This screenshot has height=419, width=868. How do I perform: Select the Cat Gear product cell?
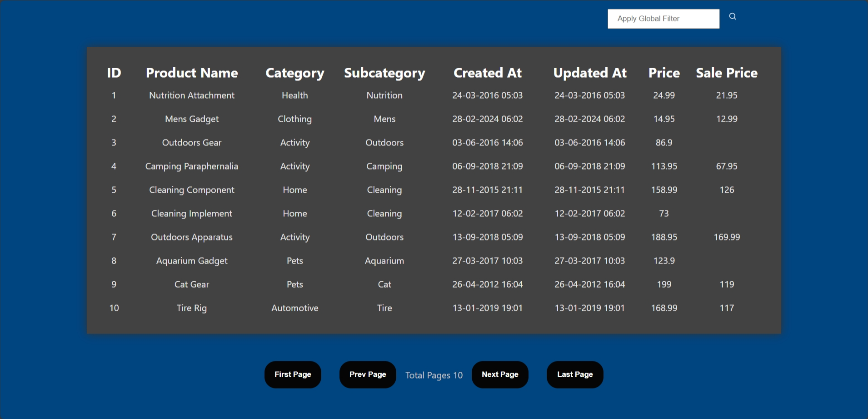point(192,284)
